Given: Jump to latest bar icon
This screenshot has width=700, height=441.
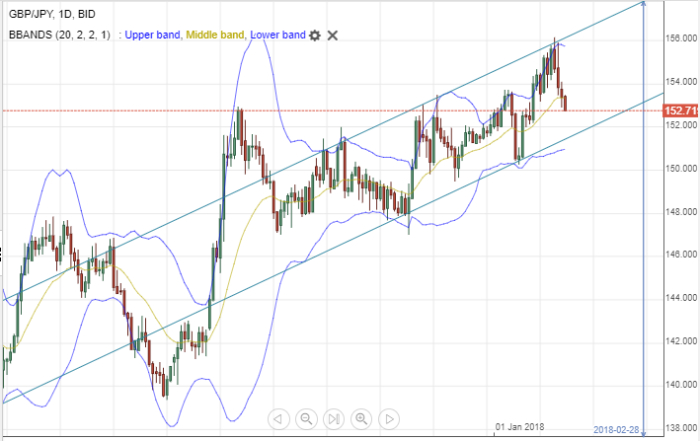Looking at the screenshot, I should pos(333,419).
